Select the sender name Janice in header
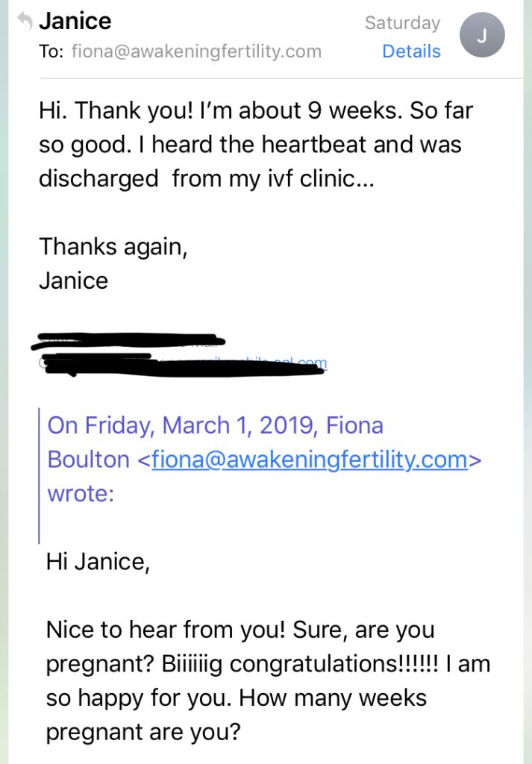 click(x=75, y=21)
